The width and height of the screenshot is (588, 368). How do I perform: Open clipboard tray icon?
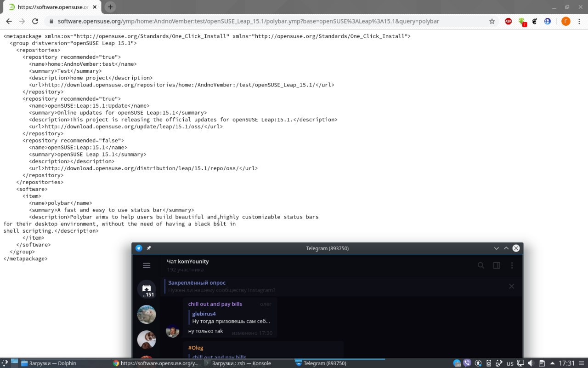point(542,363)
